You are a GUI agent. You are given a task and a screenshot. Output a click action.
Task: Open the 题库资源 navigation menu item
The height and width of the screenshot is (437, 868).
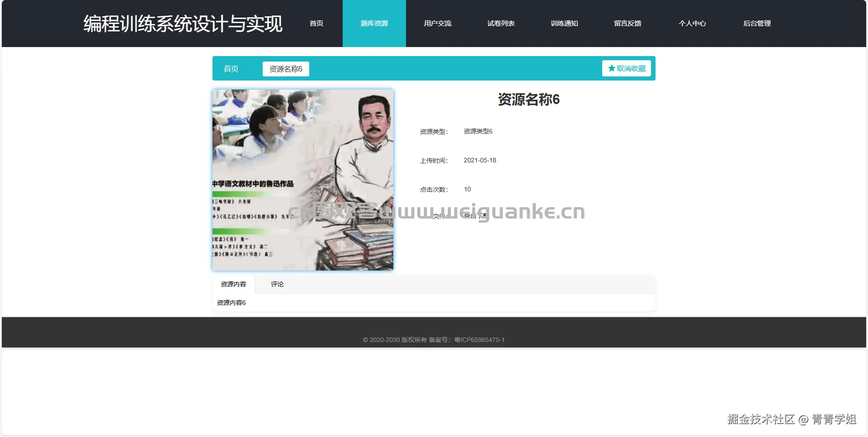[x=374, y=24]
